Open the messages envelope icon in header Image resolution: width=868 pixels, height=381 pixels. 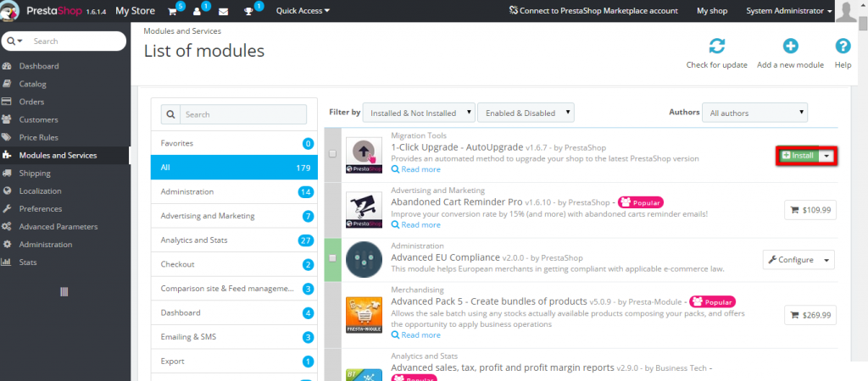(223, 11)
